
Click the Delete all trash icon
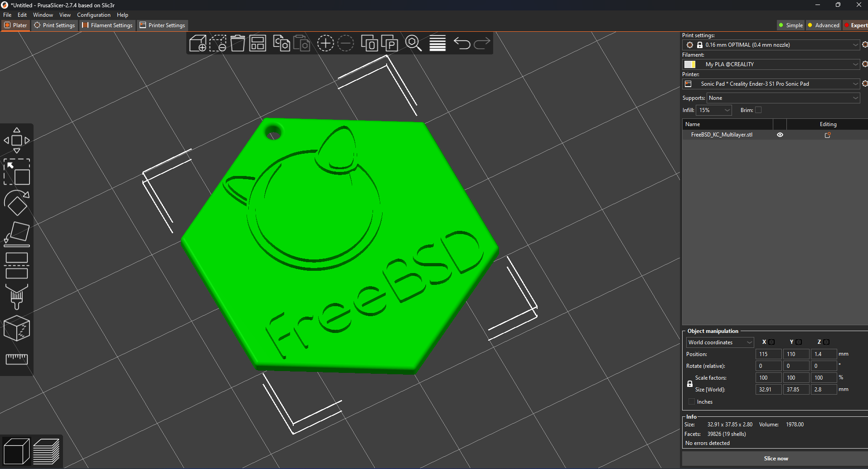tap(238, 44)
